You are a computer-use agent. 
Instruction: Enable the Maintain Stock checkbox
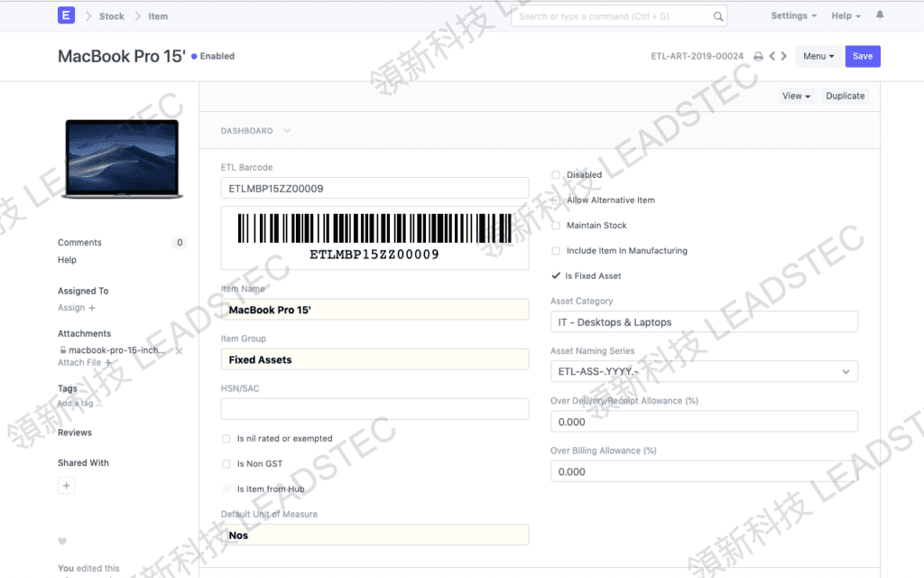[x=558, y=225]
